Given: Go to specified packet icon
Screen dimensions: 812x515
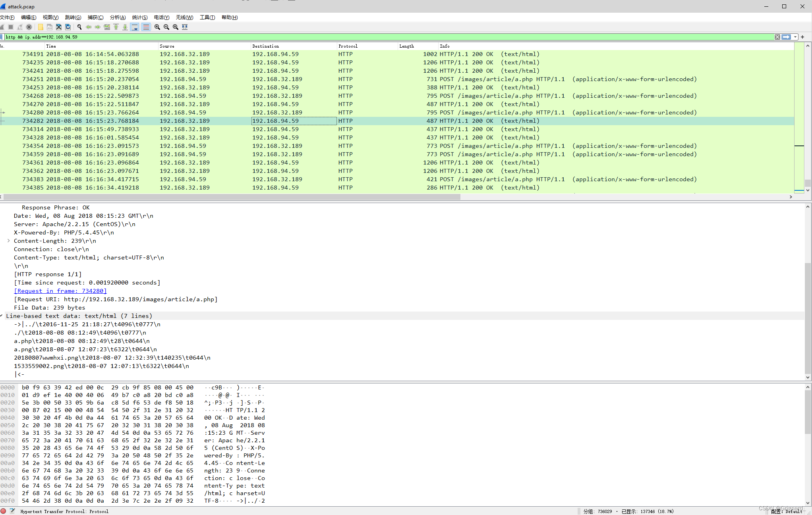Looking at the screenshot, I should click(107, 27).
